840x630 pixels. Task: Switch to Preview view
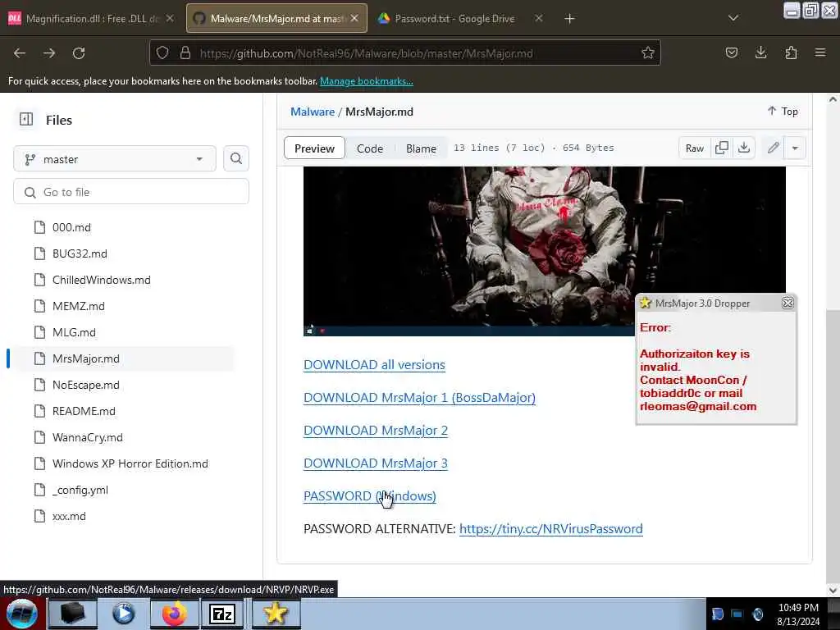[314, 148]
